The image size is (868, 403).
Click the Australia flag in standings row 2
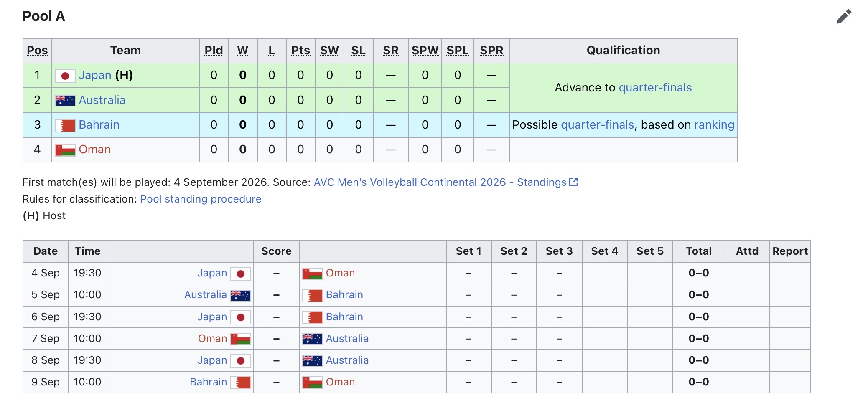(x=65, y=100)
